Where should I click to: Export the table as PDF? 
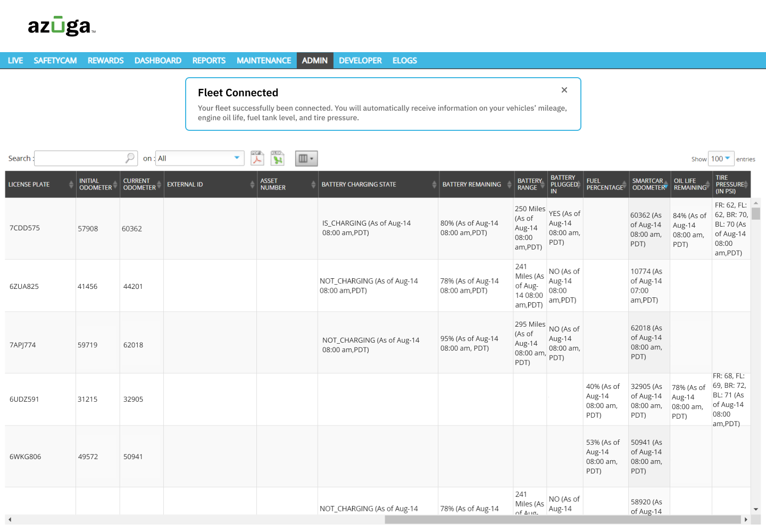pos(257,158)
